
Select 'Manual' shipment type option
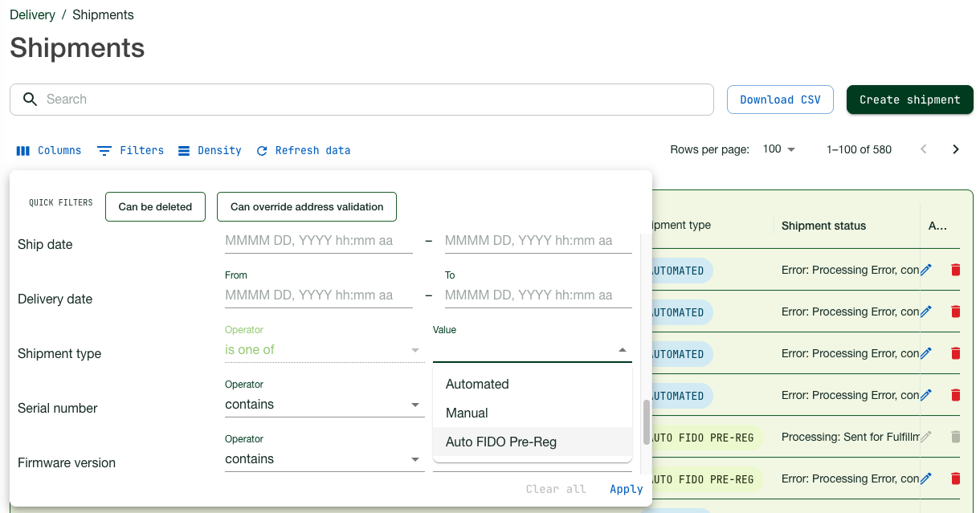click(467, 413)
